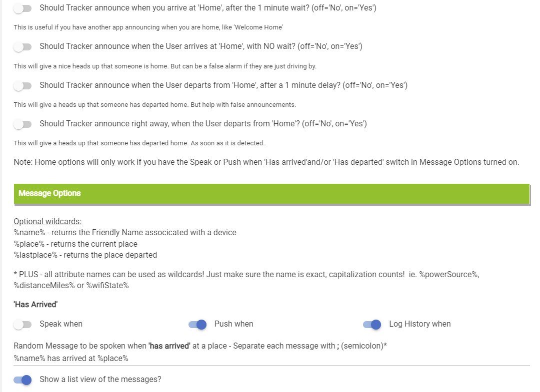Click the 'Random Message to be spoken' label
Viewport: 540px width, 392px height.
200,347
